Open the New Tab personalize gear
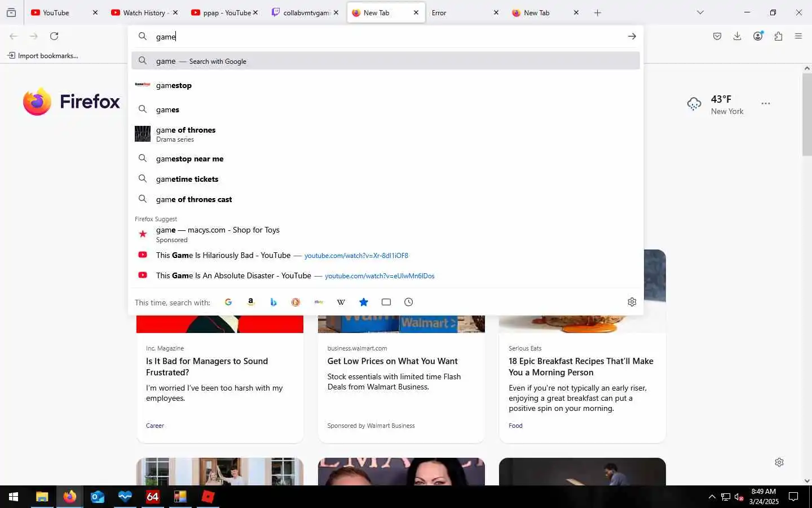The width and height of the screenshot is (812, 508). tap(779, 462)
